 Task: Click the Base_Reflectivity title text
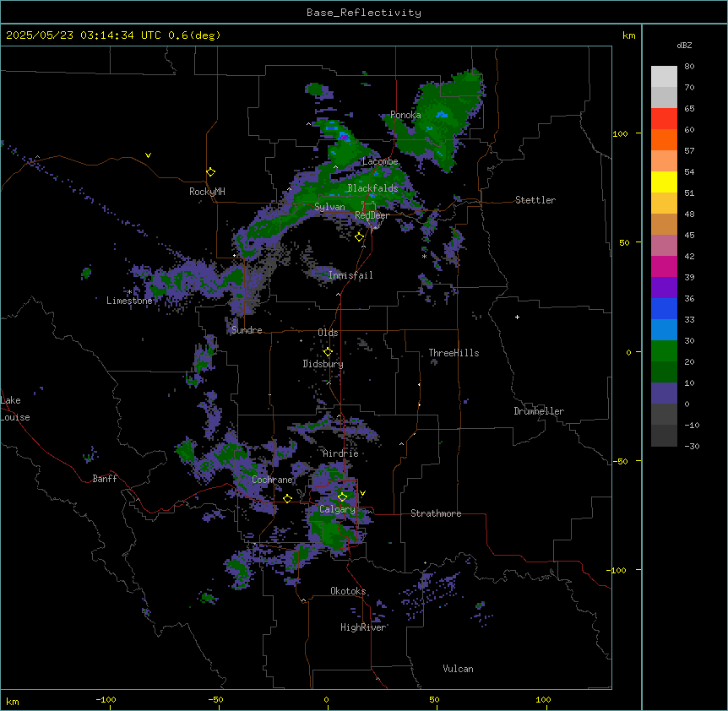[x=364, y=13]
